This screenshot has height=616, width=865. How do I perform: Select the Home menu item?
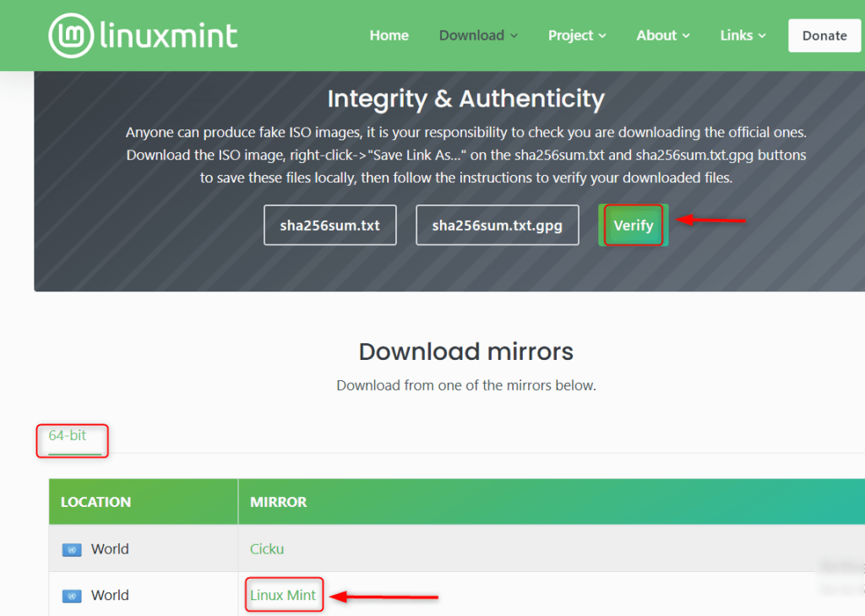[389, 35]
